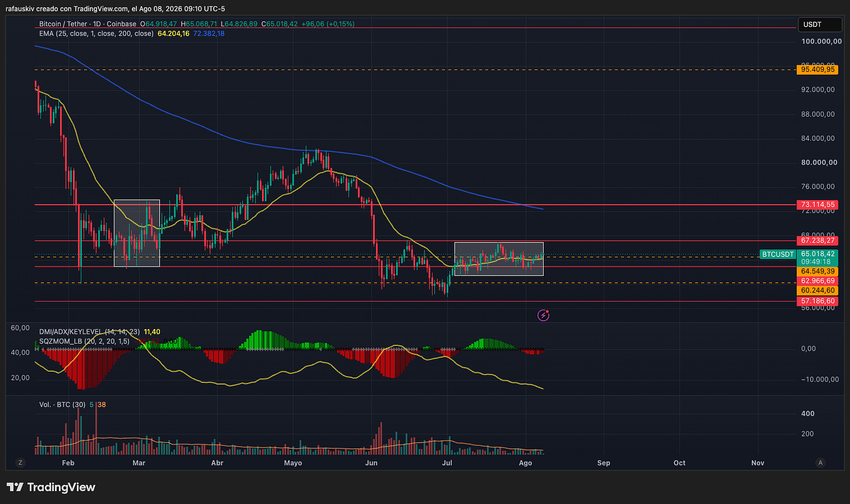The image size is (850, 504).
Task: Click the 62.966,69 red price label
Action: coord(818,281)
